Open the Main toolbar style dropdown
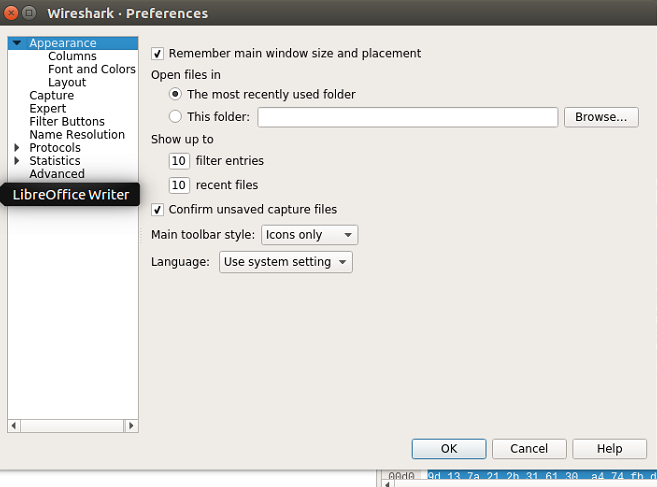The height and width of the screenshot is (487, 657). point(309,235)
